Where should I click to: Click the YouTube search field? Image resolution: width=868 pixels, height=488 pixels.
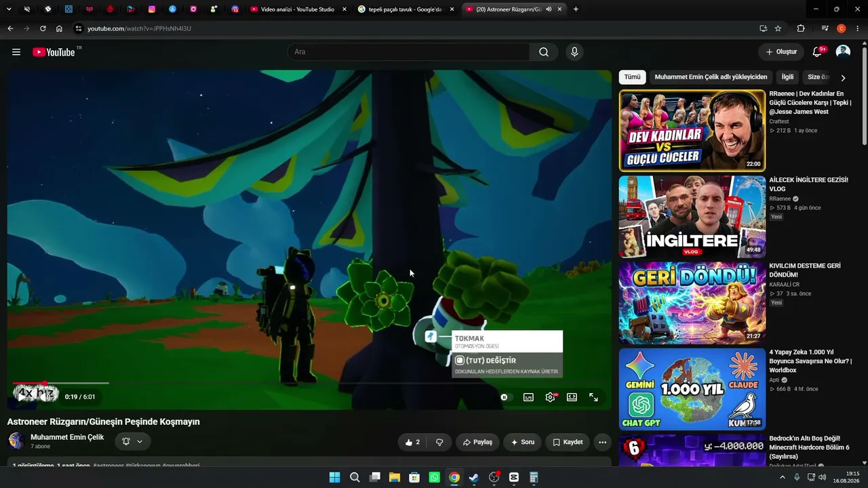coord(409,52)
